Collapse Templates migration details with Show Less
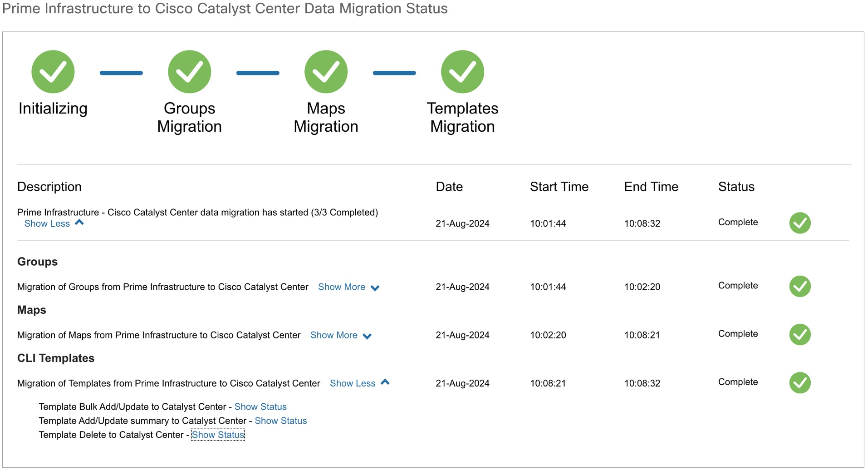The width and height of the screenshot is (868, 471). coord(353,383)
